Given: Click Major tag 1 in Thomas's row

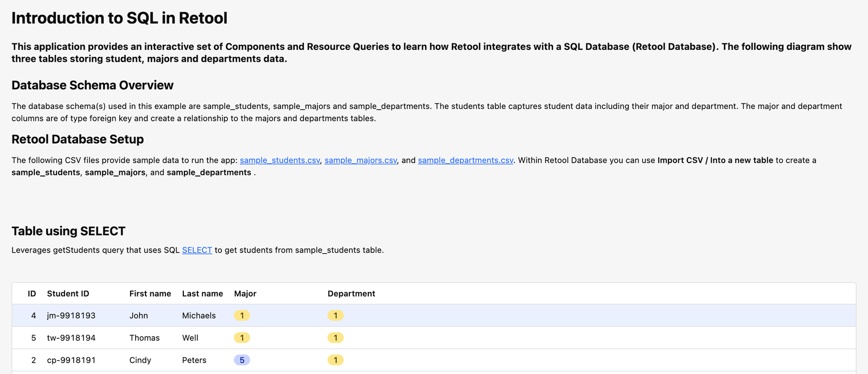Looking at the screenshot, I should (x=242, y=338).
